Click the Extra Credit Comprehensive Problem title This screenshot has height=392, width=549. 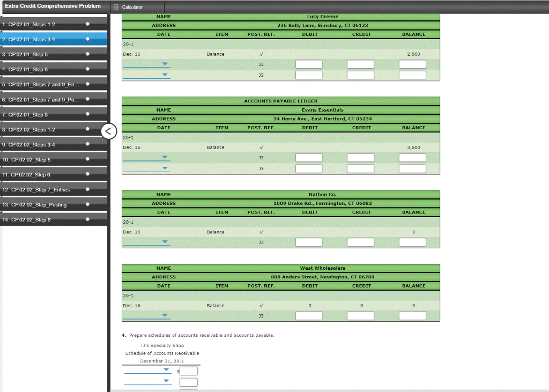coord(53,6)
